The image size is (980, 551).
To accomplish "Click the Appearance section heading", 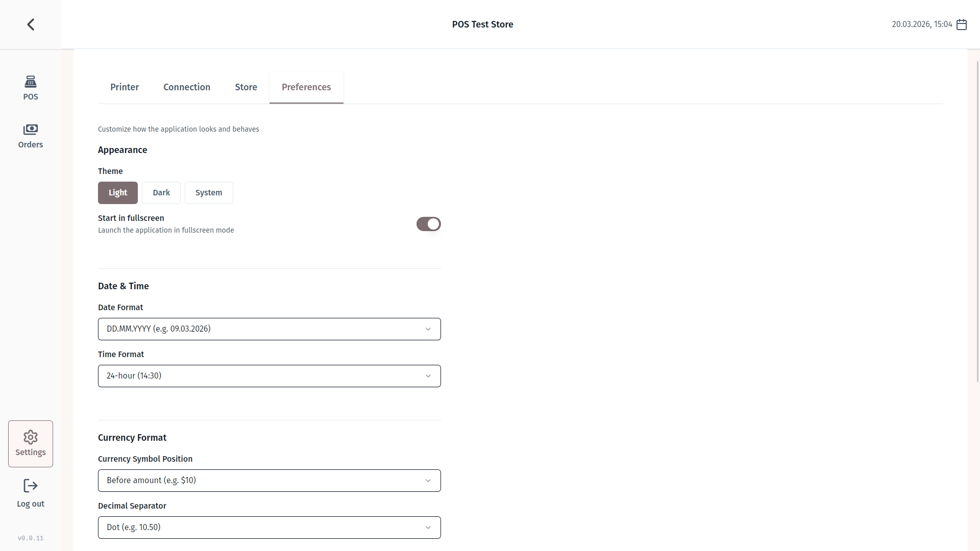I will pos(122,150).
